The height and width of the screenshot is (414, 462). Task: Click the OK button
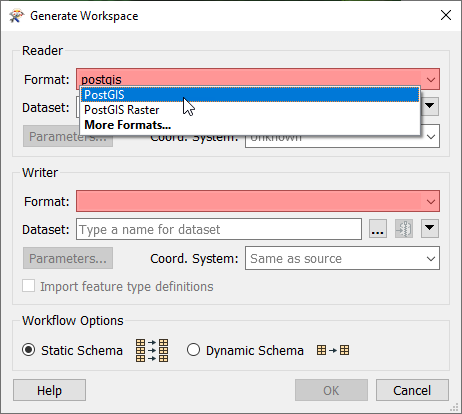click(x=331, y=390)
